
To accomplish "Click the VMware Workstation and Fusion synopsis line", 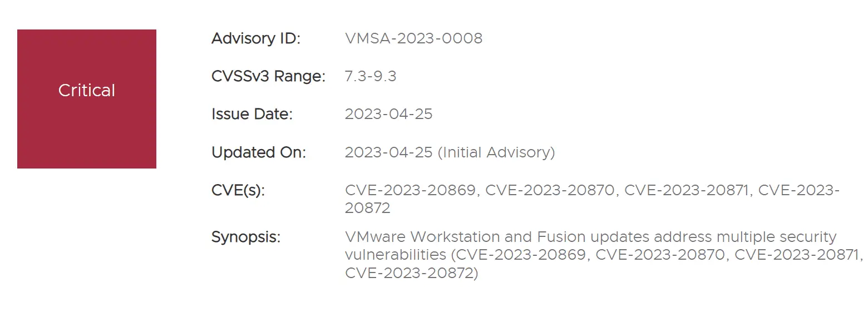I will 591,237.
